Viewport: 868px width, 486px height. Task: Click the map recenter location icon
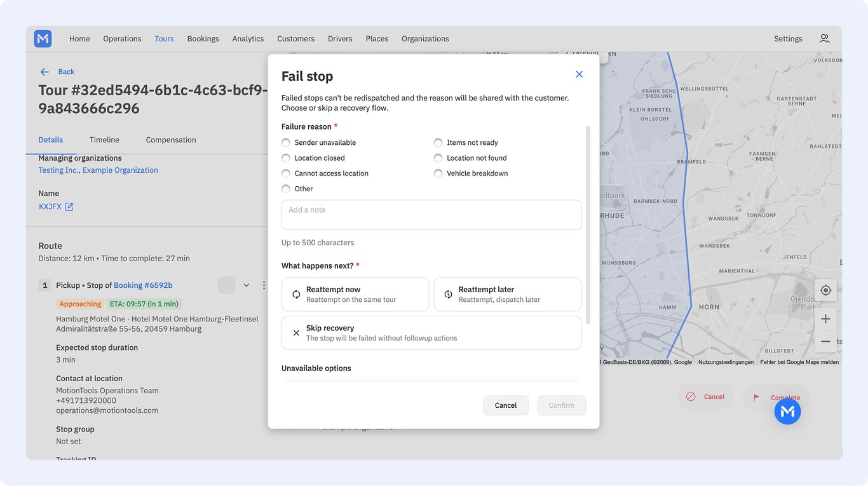[x=825, y=290]
